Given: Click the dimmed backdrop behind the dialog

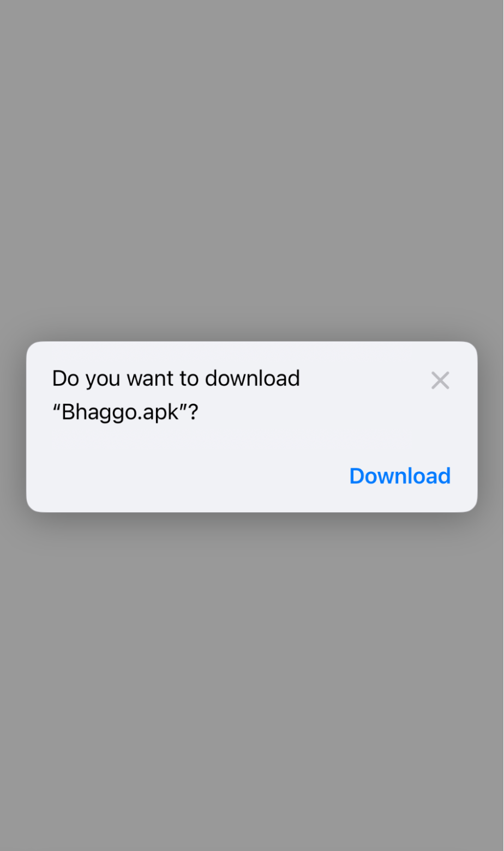Looking at the screenshot, I should click(252, 164).
